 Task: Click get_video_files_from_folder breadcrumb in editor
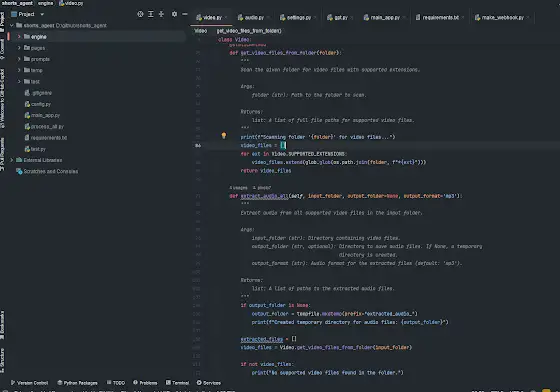pos(249,31)
